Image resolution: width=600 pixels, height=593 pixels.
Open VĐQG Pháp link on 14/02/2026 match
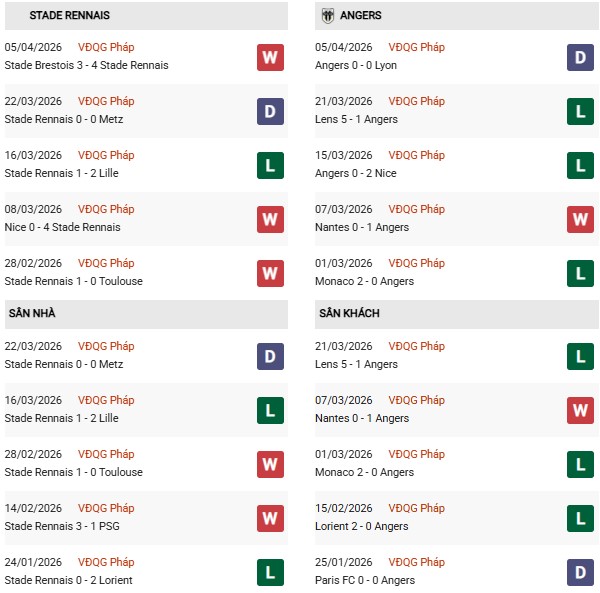[x=106, y=508]
